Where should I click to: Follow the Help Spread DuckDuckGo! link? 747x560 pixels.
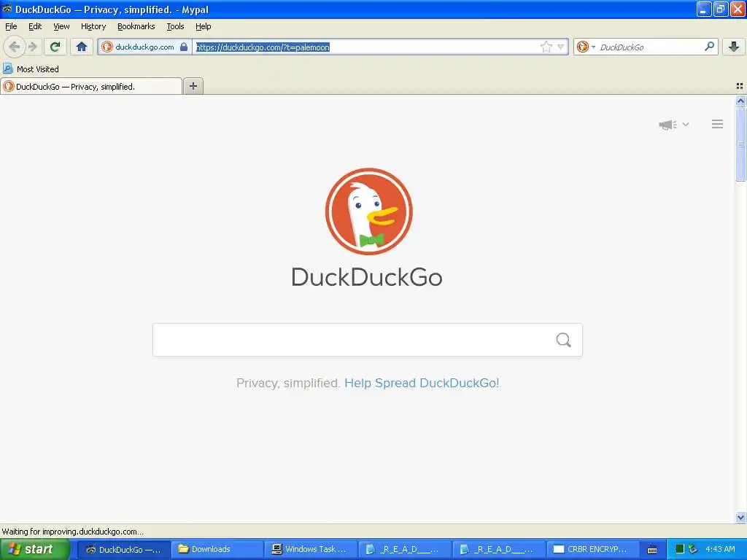coord(422,383)
